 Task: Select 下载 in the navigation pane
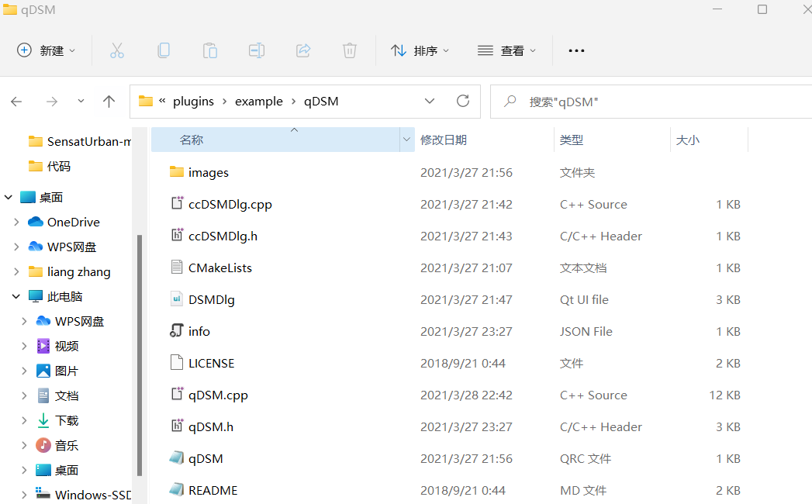click(x=57, y=420)
